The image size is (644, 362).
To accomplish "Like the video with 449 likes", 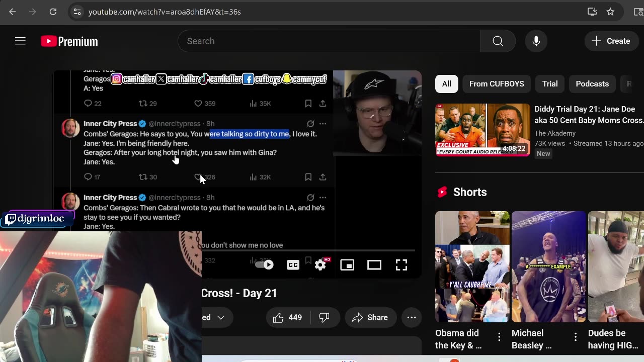I will (x=288, y=317).
